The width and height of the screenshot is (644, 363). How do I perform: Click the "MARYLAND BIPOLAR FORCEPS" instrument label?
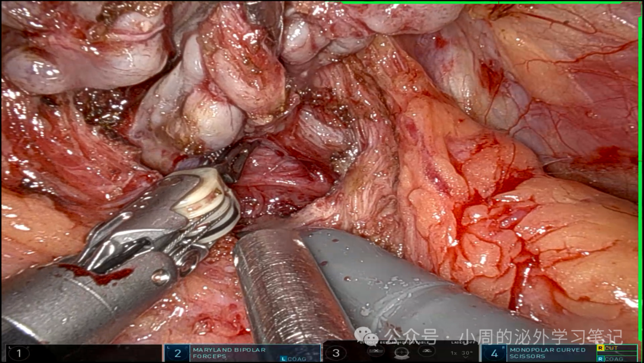click(229, 353)
